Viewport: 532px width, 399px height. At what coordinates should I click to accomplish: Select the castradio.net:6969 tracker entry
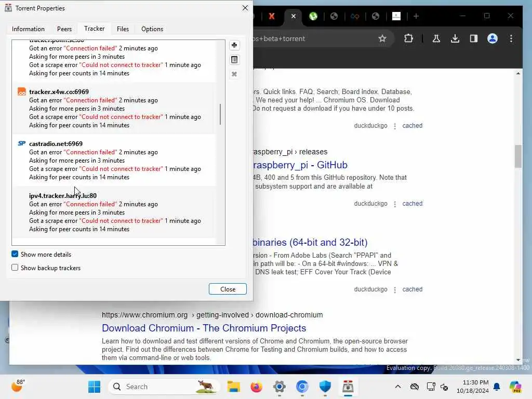tap(114, 160)
